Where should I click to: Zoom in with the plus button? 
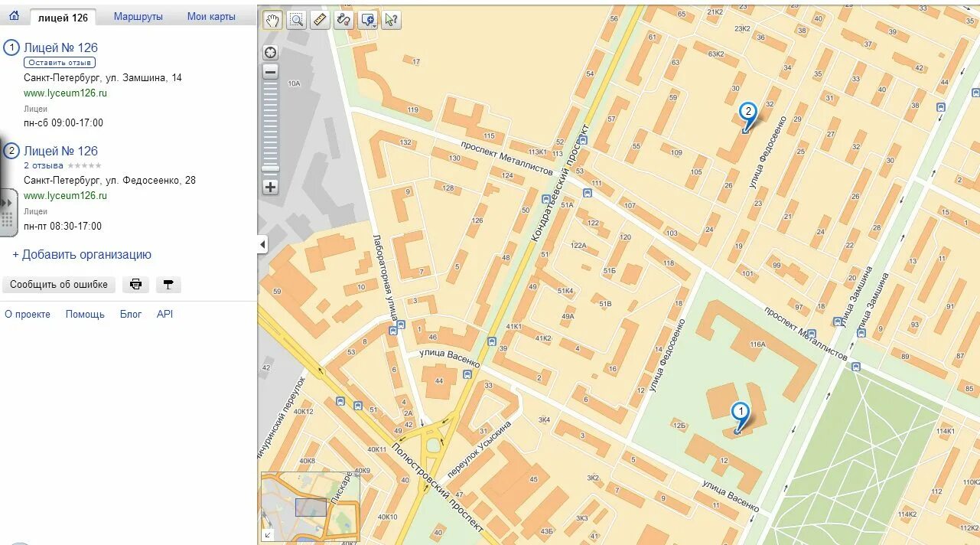270,187
